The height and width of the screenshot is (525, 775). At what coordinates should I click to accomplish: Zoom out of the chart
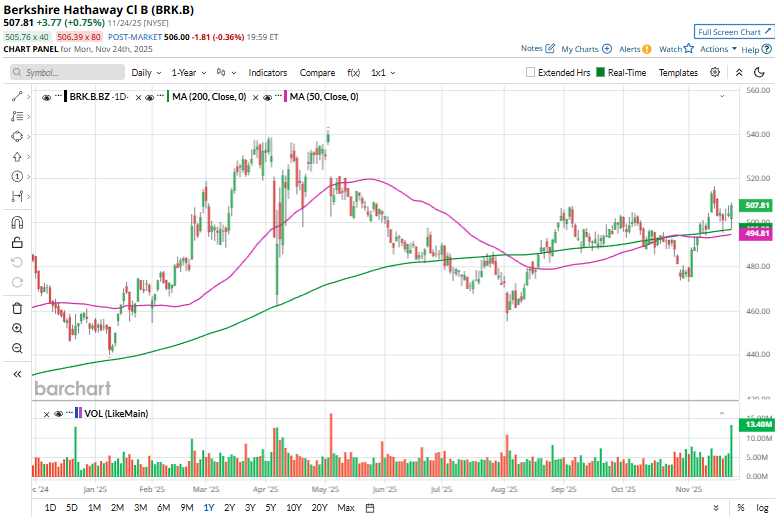tap(17, 348)
